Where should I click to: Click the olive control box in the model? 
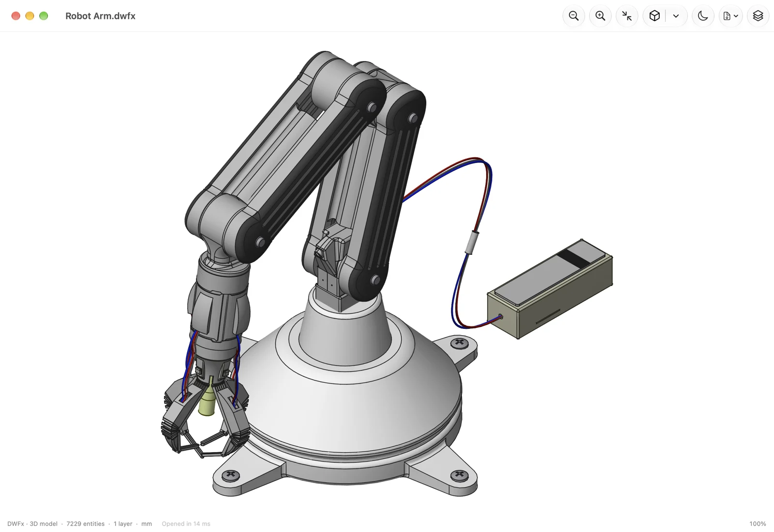[551, 288]
